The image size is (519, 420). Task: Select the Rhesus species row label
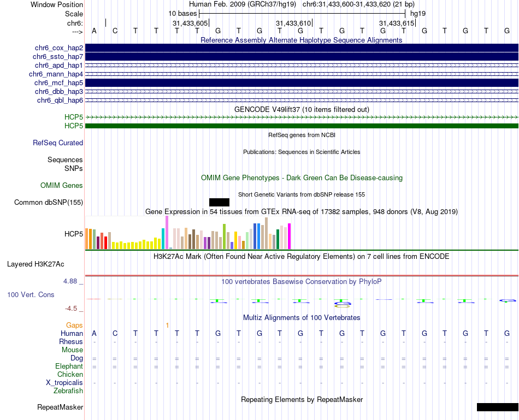click(x=71, y=341)
